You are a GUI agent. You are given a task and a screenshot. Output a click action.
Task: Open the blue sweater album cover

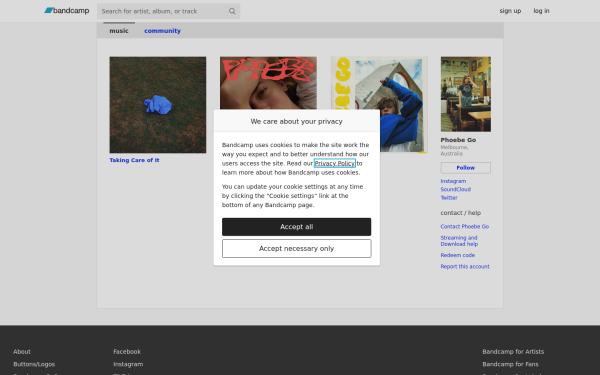(x=403, y=105)
